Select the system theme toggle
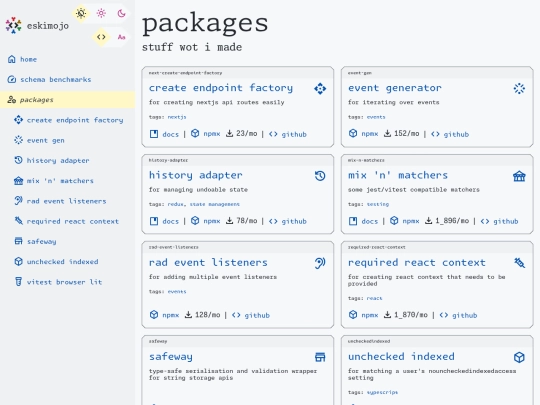This screenshot has height=405, width=540. [81, 13]
